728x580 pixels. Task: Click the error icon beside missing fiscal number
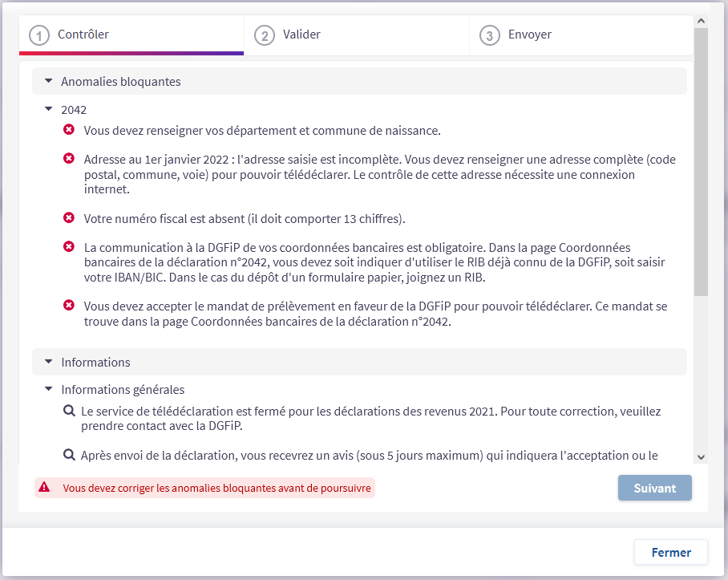point(69,218)
